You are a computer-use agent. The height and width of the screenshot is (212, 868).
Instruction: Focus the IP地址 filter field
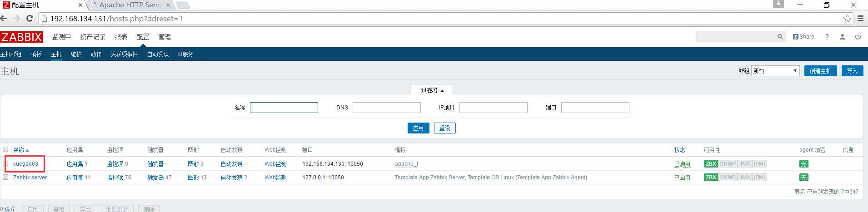(x=494, y=108)
